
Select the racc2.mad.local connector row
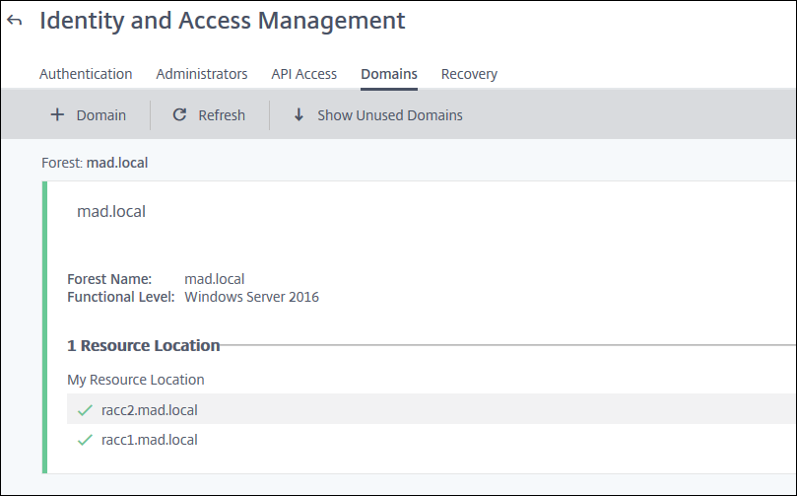[150, 410]
